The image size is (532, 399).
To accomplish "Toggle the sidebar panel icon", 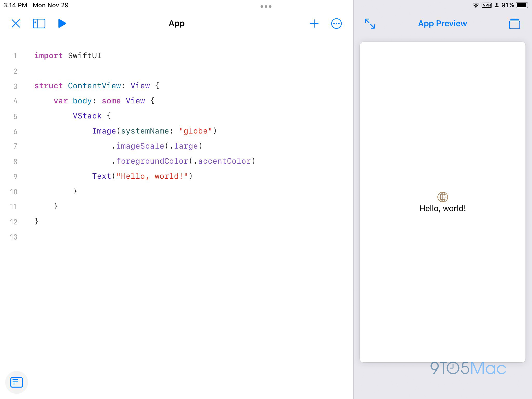I will tap(39, 23).
